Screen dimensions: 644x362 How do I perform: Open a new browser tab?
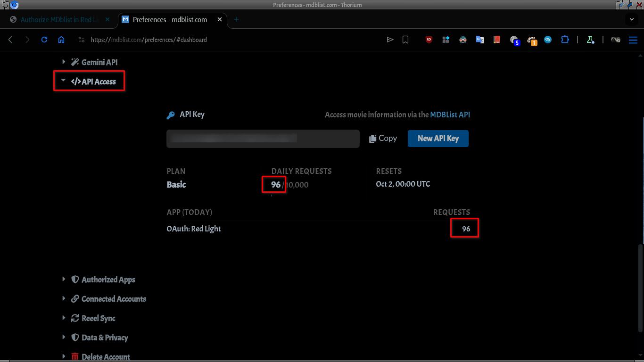(x=236, y=19)
